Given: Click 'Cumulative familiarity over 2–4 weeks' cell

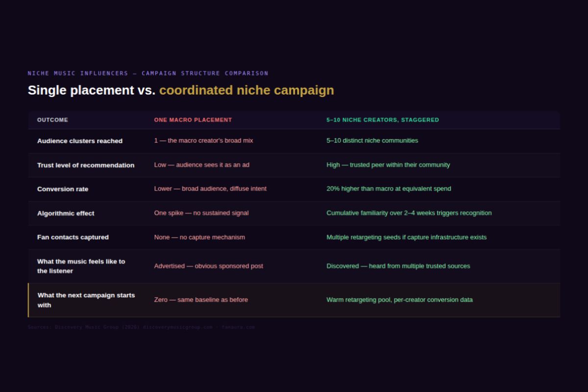Looking at the screenshot, I should pos(409,213).
